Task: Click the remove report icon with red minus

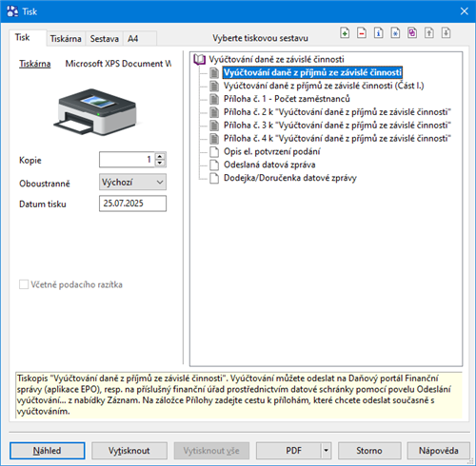Action: point(362,33)
